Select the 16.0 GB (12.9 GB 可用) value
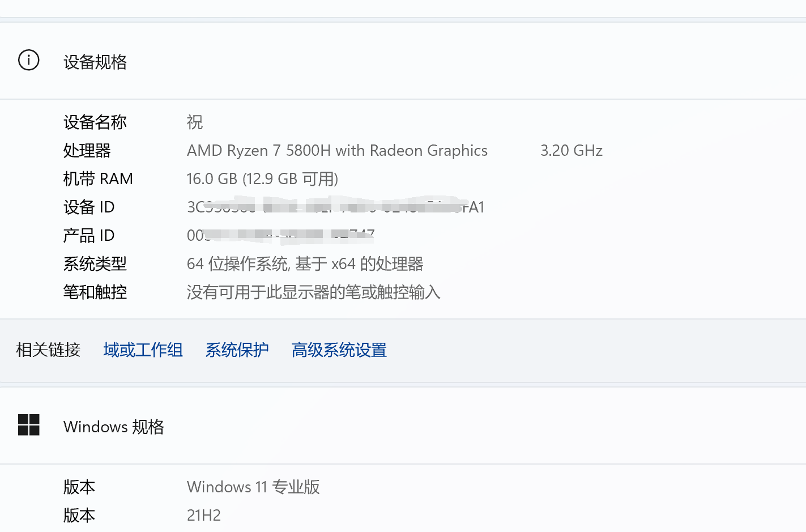The height and width of the screenshot is (532, 806). 262,179
